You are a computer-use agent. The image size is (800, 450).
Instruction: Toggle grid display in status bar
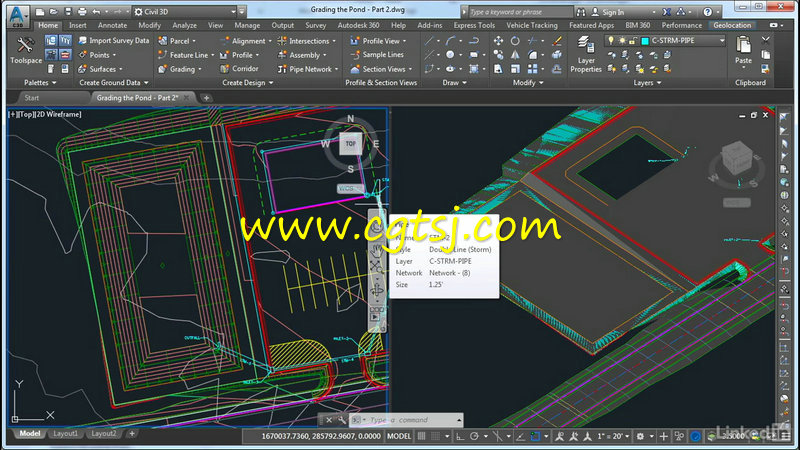pyautogui.click(x=421, y=436)
